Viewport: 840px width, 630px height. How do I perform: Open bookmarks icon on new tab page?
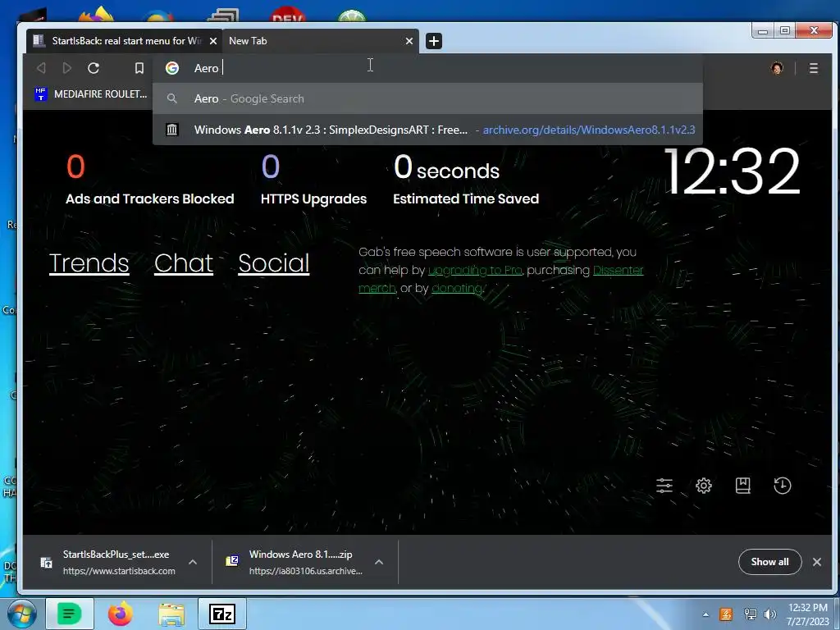tap(742, 486)
